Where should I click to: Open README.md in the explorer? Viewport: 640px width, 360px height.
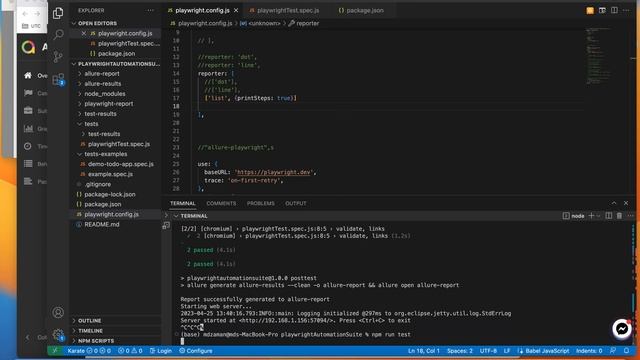point(102,224)
